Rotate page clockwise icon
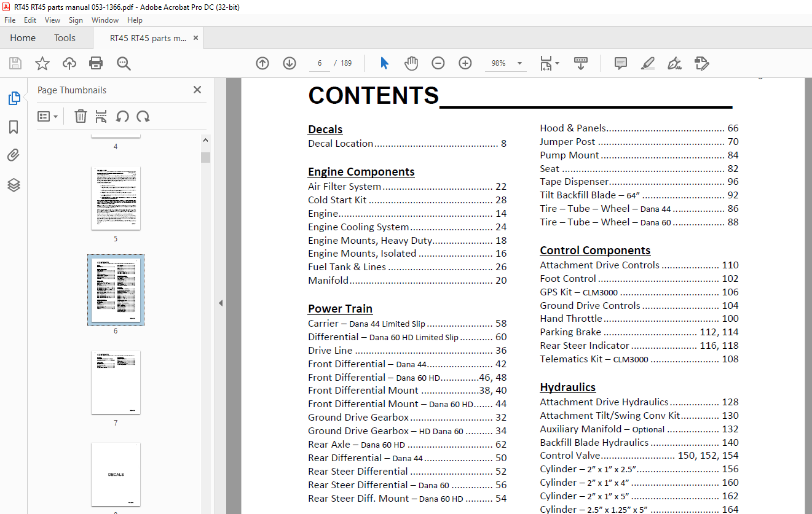Image resolution: width=812 pixels, height=514 pixels. pos(143,116)
